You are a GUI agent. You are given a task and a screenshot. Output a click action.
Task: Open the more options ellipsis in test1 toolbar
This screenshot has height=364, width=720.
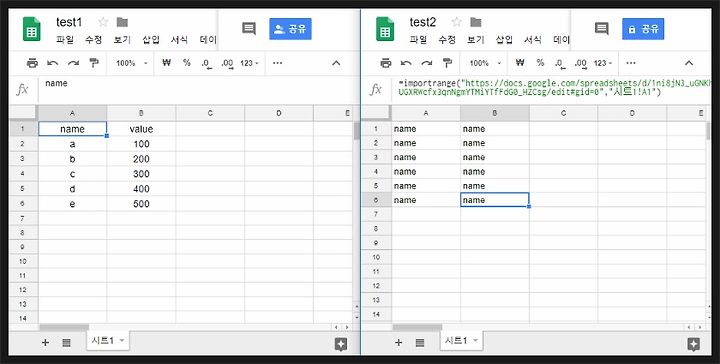(x=277, y=63)
